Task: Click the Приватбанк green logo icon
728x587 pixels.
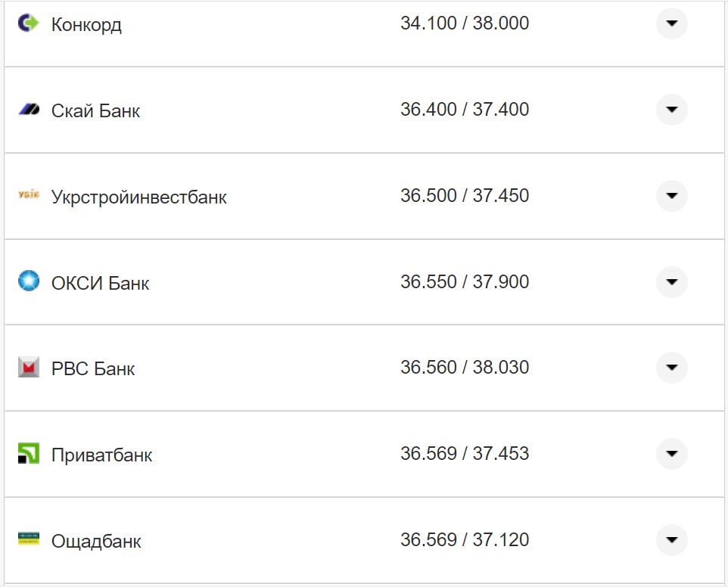Action: click(x=28, y=454)
